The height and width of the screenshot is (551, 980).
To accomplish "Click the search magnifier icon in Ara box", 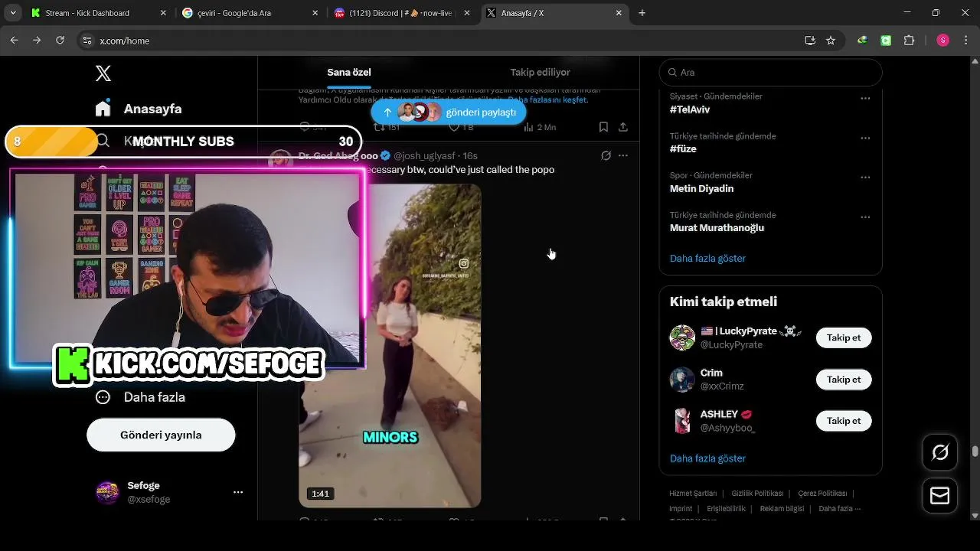I will 673,72.
